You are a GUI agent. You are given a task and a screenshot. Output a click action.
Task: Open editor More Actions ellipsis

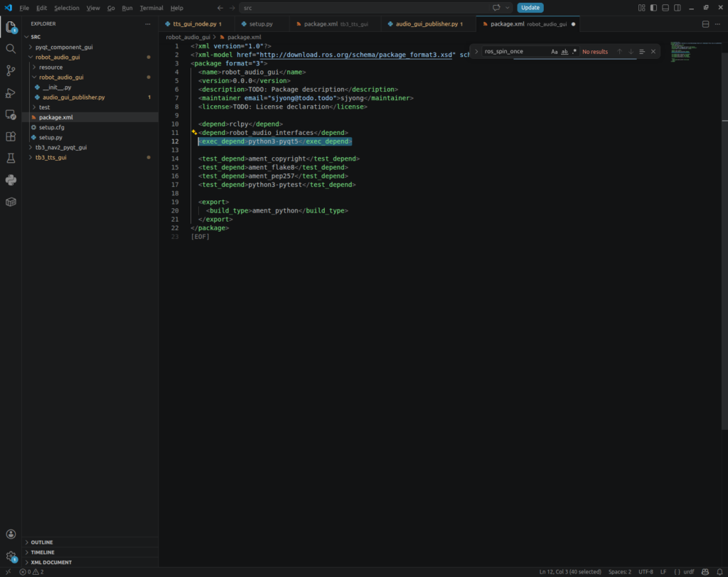[x=717, y=24]
